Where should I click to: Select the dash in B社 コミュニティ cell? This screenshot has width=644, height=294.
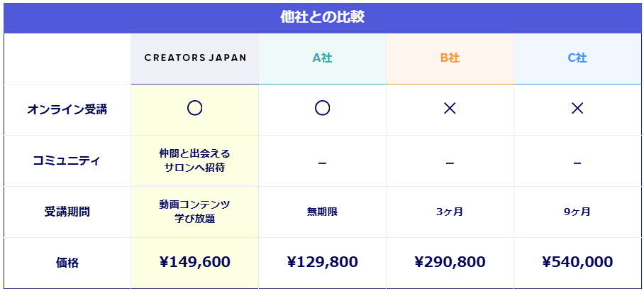click(450, 163)
